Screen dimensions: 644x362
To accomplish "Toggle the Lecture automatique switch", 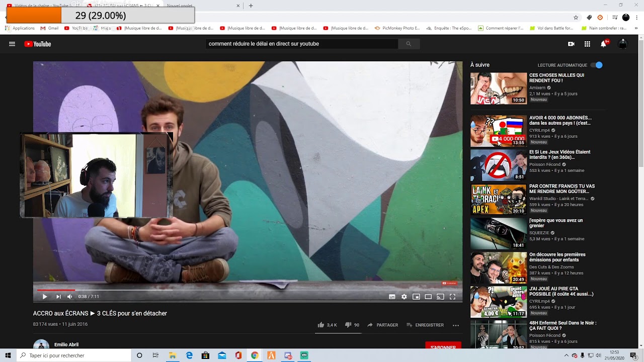I will tap(596, 65).
